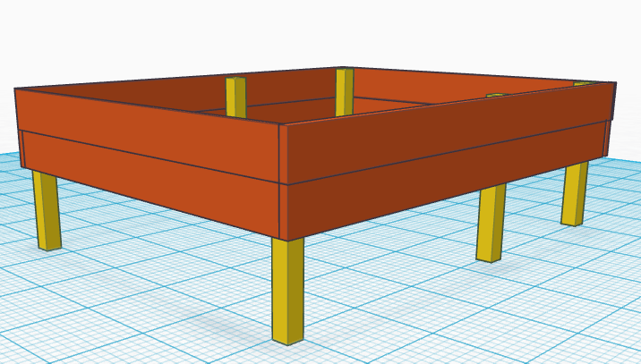Click the far-left yellow support leg
The image size is (641, 364).
(46, 210)
